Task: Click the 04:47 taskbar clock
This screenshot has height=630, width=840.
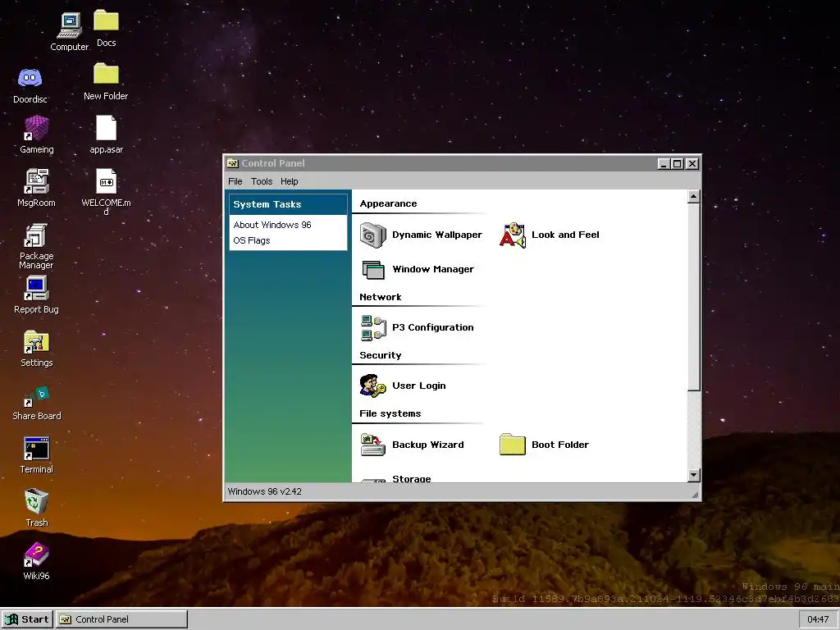Action: (x=818, y=619)
